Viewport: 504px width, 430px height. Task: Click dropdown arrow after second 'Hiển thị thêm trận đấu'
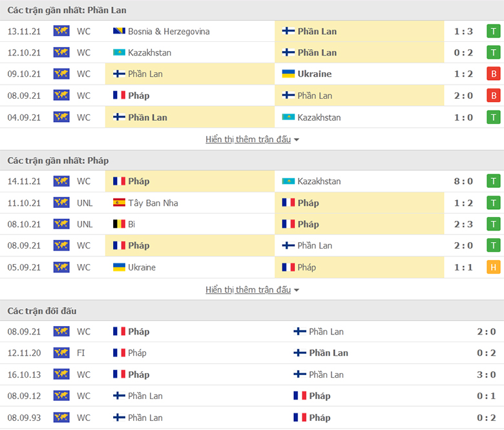[x=297, y=291]
